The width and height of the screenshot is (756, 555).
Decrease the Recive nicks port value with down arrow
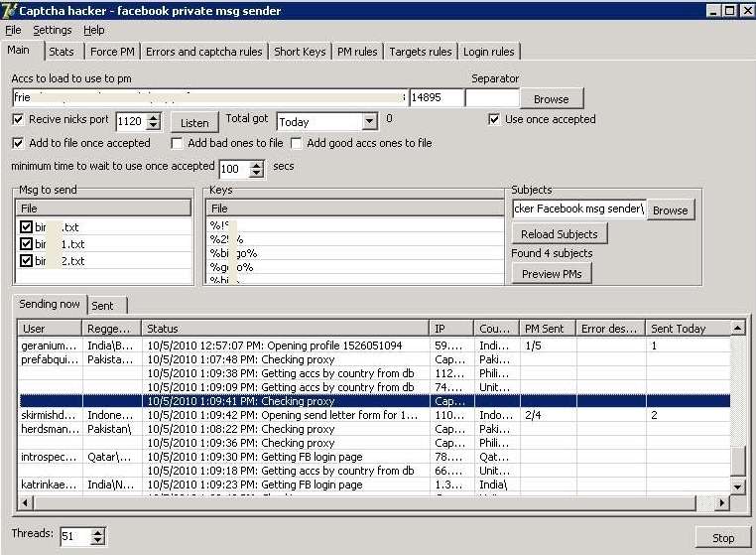point(154,125)
